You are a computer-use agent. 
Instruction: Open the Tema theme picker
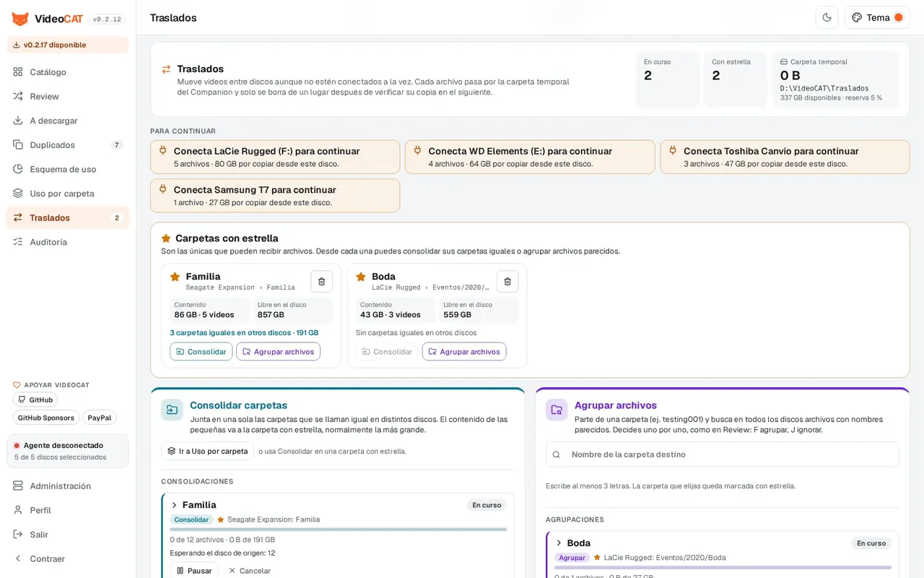point(877,17)
